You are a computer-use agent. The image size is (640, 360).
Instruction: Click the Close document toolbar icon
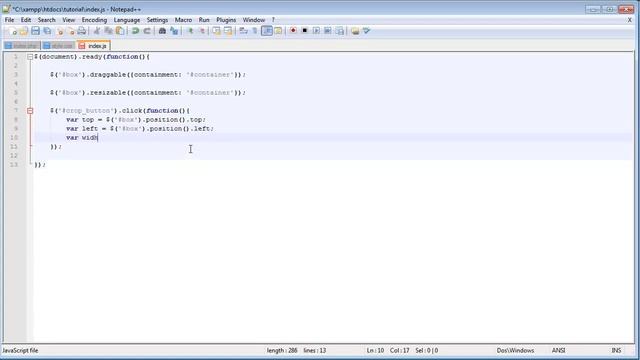[x=60, y=31]
